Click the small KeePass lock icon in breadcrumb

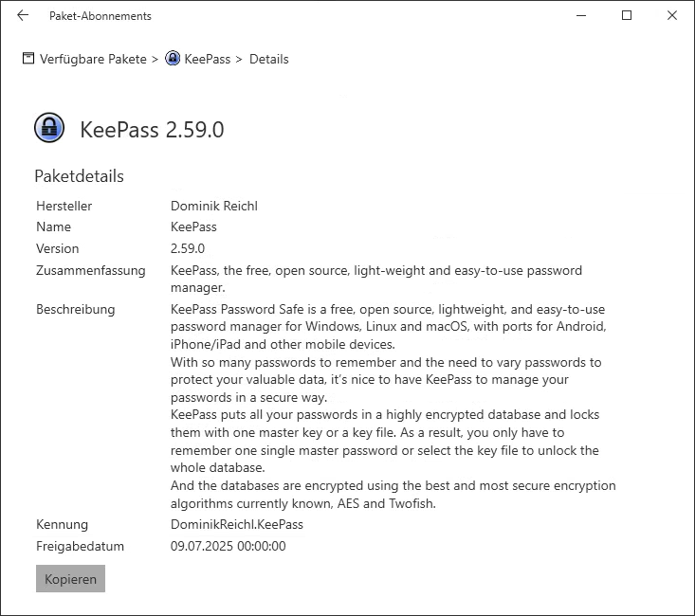point(173,59)
